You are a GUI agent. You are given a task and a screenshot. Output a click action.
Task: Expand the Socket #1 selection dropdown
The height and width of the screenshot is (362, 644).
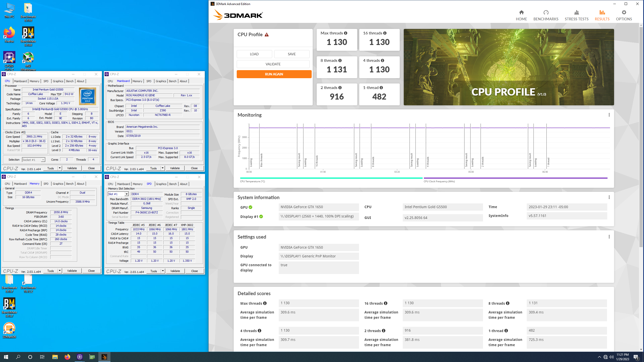tap(43, 160)
